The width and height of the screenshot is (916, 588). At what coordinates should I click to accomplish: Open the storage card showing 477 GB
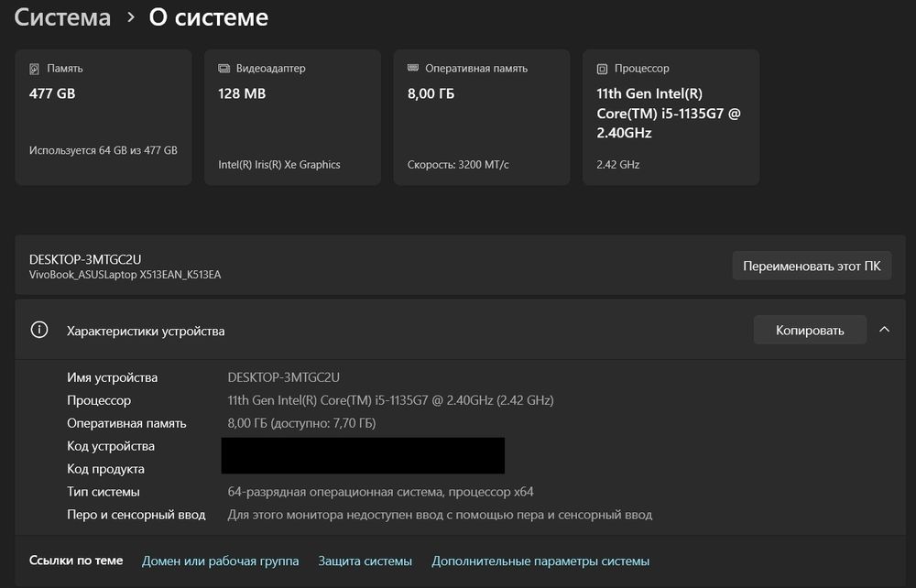[104, 117]
